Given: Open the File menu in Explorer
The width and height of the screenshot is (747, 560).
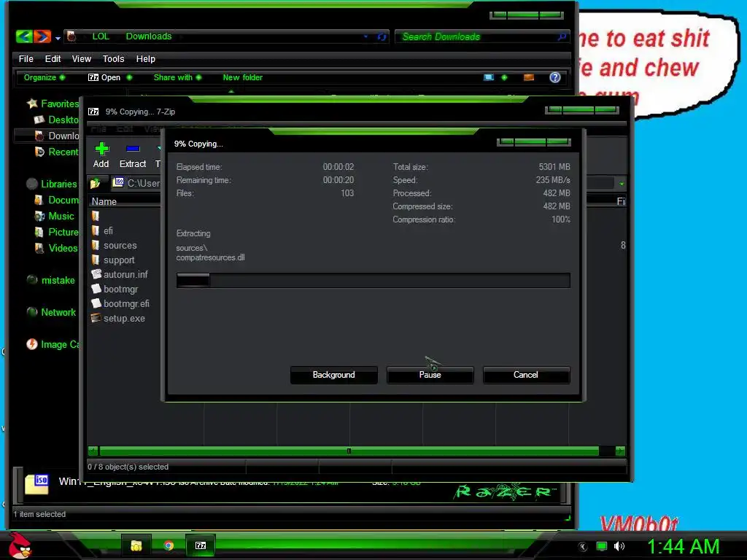Looking at the screenshot, I should [x=26, y=58].
